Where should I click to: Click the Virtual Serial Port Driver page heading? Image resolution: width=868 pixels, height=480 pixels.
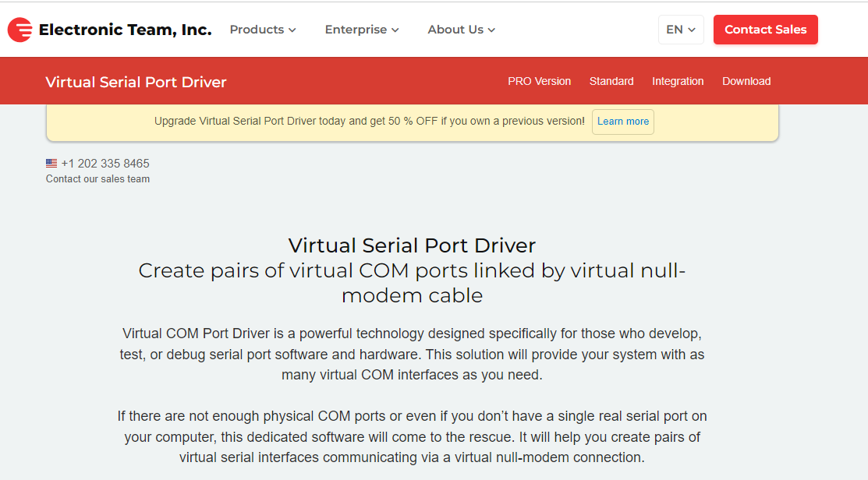click(412, 245)
